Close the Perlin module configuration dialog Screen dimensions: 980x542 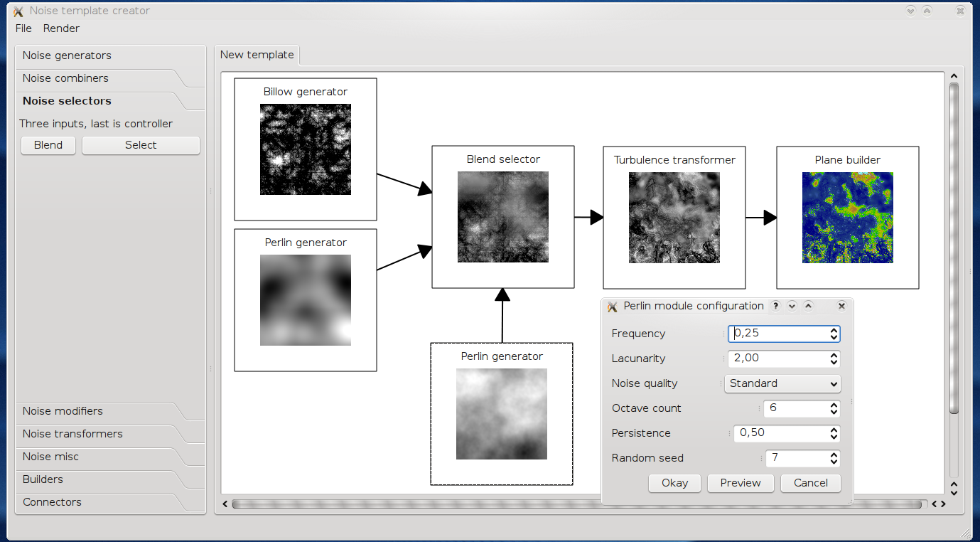pos(841,306)
